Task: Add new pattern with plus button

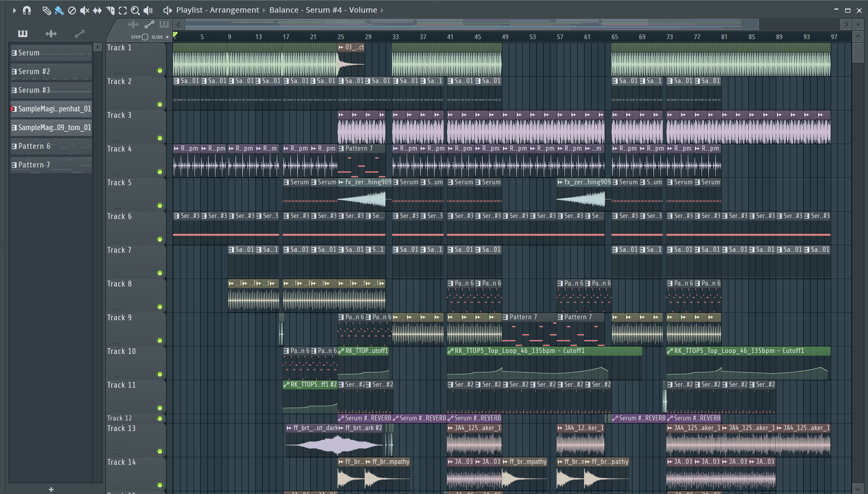Action: pos(51,489)
